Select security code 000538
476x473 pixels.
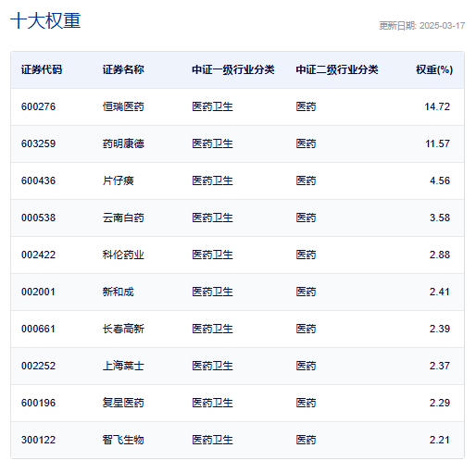click(38, 218)
